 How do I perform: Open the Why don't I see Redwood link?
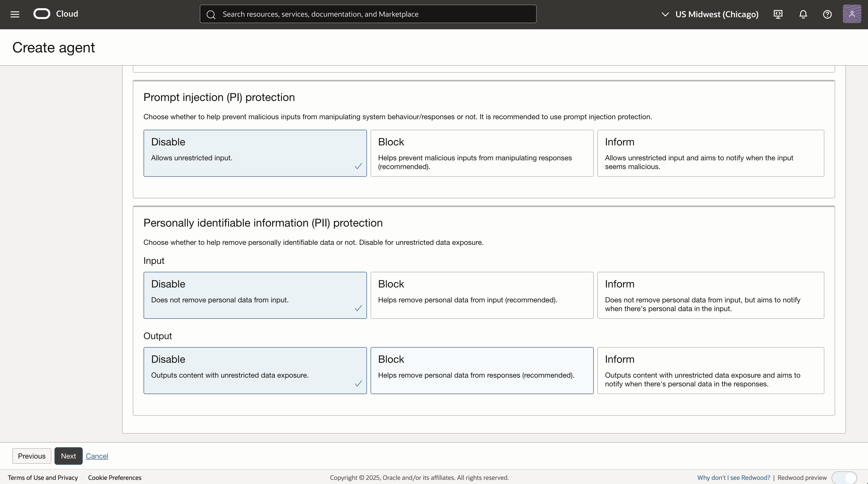pyautogui.click(x=733, y=477)
